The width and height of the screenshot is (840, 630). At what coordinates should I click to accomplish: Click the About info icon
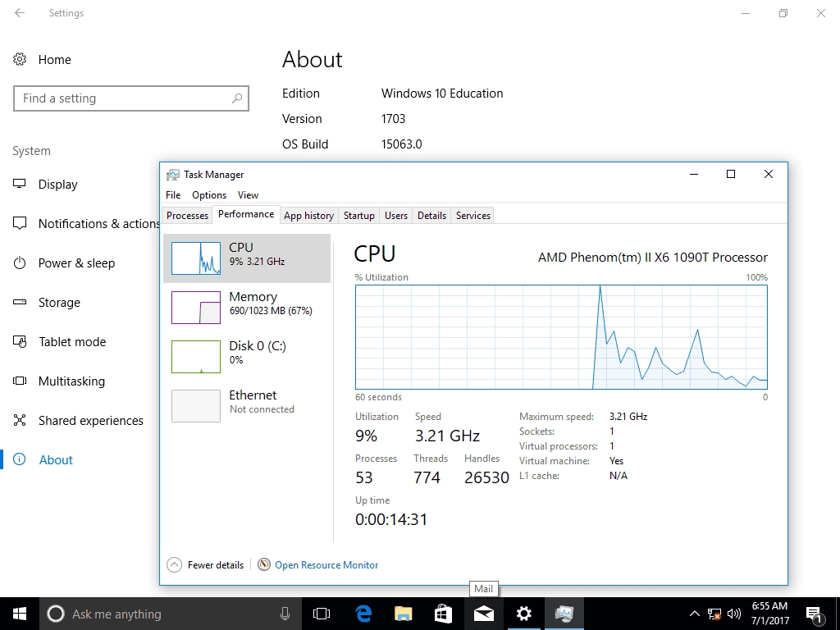pos(20,459)
